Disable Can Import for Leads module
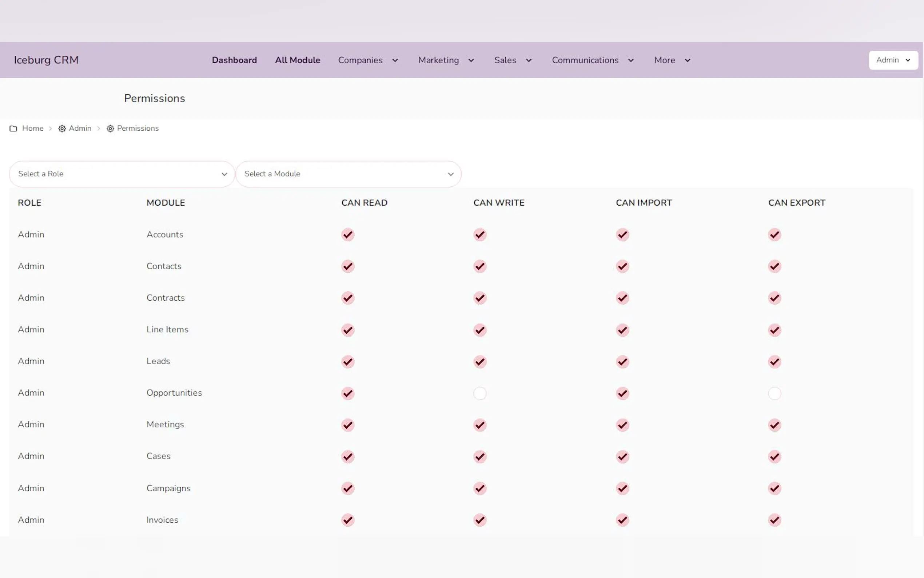This screenshot has height=578, width=924. click(x=622, y=362)
